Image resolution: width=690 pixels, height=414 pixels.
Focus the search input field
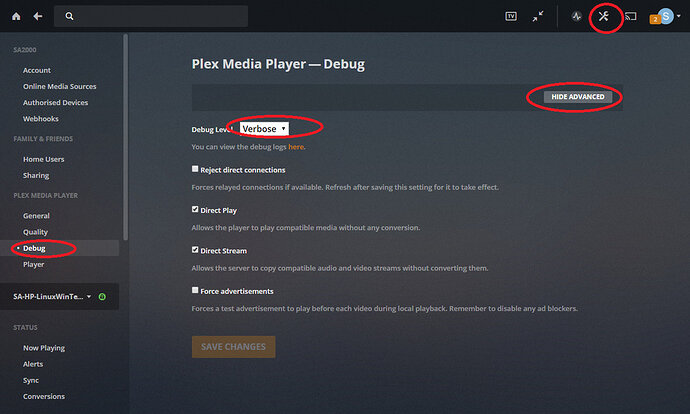coord(151,16)
